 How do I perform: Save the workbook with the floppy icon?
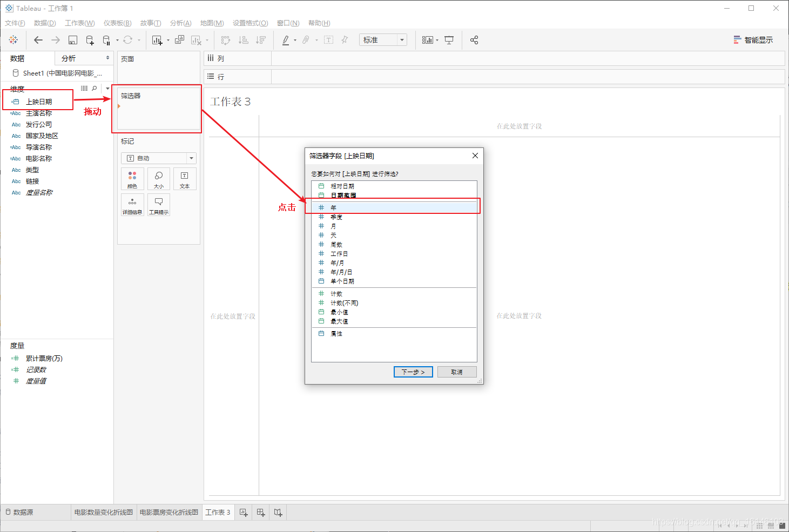coord(73,40)
